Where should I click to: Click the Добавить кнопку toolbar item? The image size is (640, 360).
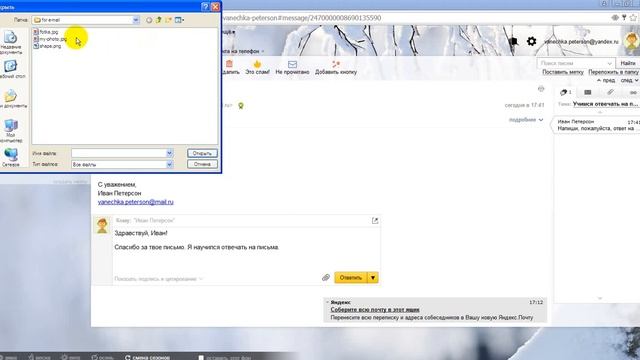[336, 67]
